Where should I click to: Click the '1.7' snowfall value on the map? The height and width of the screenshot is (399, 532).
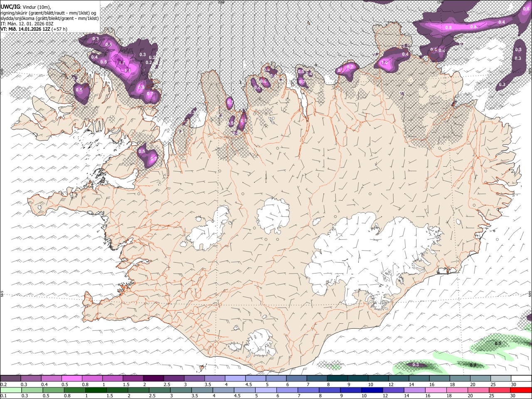pos(122,63)
